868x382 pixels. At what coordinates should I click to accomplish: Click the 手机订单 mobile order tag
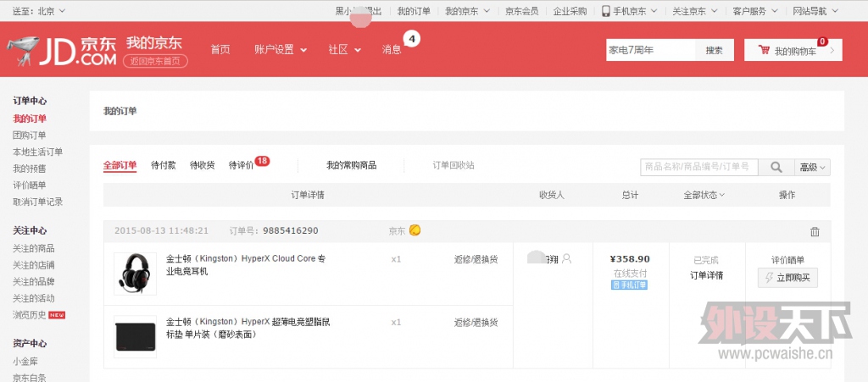coord(630,285)
